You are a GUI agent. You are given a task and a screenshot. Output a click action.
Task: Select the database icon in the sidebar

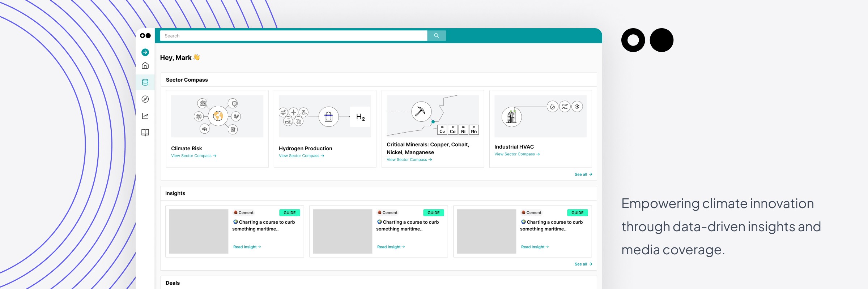(x=145, y=82)
